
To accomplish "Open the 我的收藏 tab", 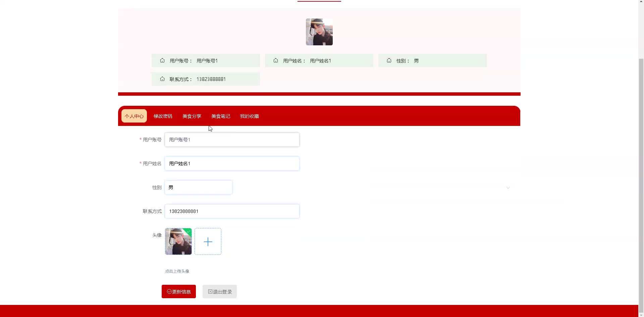I will point(250,116).
